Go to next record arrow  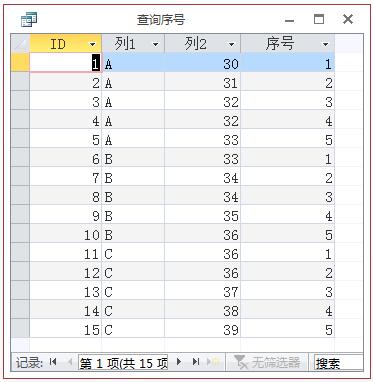(x=179, y=362)
